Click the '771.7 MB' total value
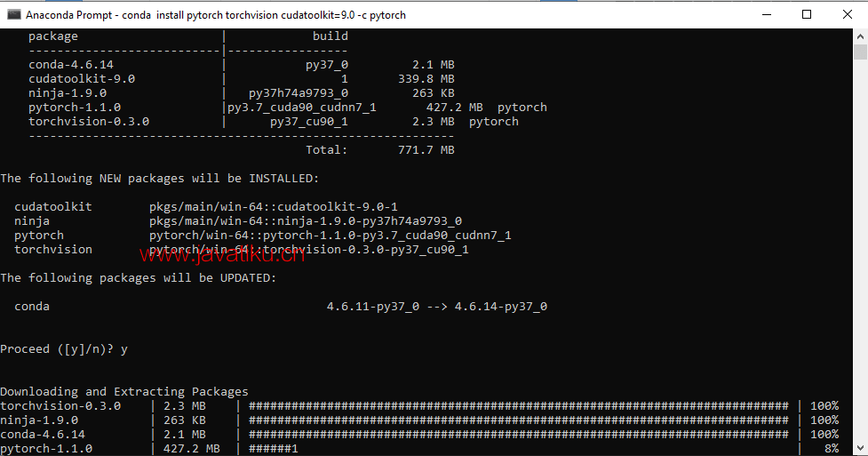868x456 pixels. (426, 149)
